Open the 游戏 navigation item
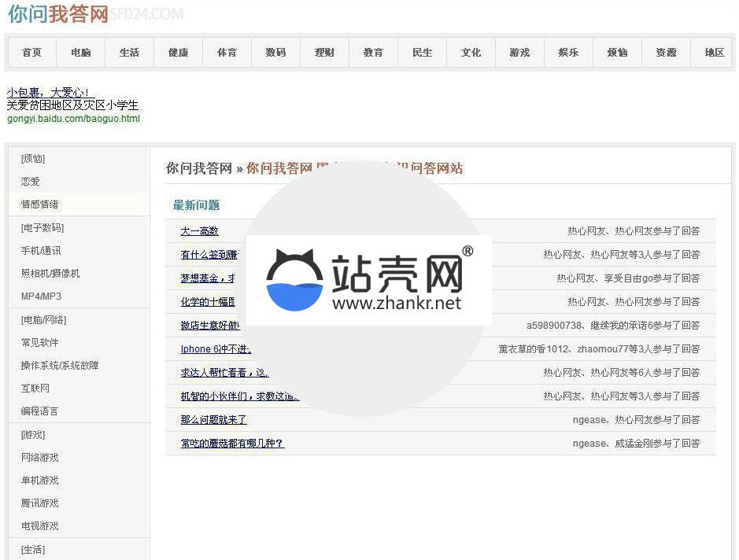Image resolution: width=739 pixels, height=560 pixels. (x=519, y=52)
